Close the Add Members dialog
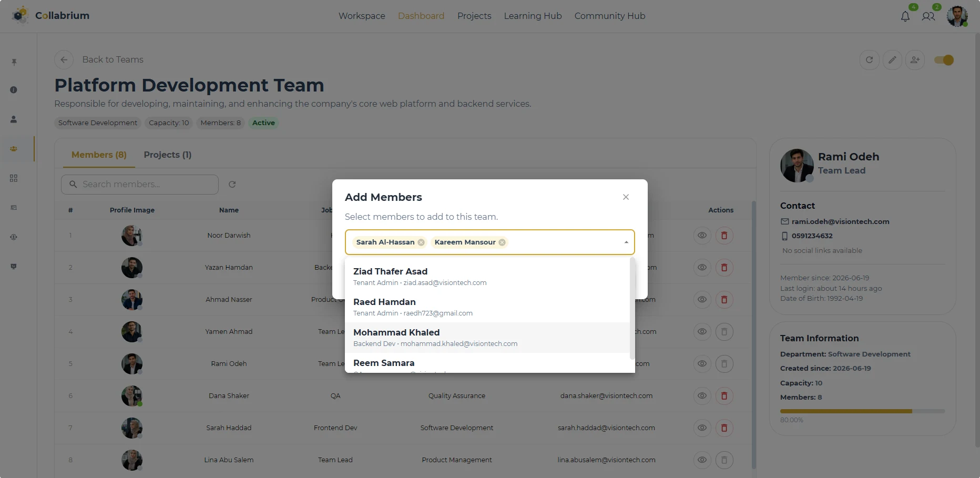This screenshot has height=478, width=980. tap(626, 197)
